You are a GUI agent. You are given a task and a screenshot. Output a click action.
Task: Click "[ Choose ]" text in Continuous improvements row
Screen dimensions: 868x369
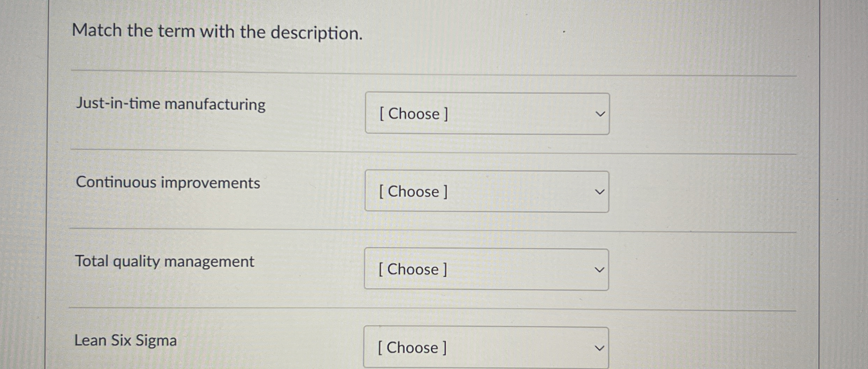tap(413, 192)
